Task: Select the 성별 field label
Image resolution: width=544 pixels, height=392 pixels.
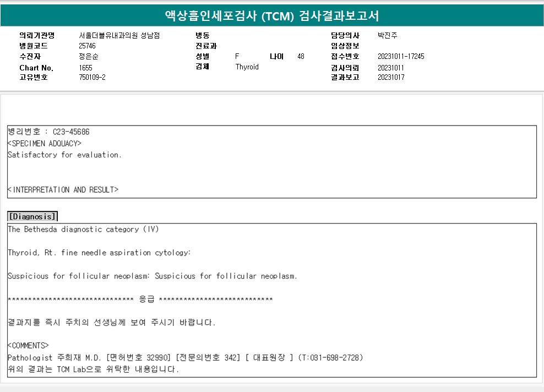Action: [x=202, y=56]
